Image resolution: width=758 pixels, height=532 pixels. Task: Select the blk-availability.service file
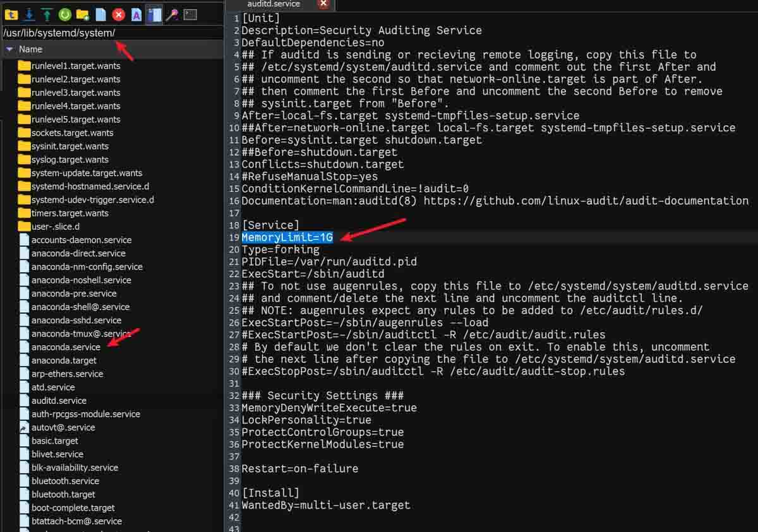tap(69, 468)
